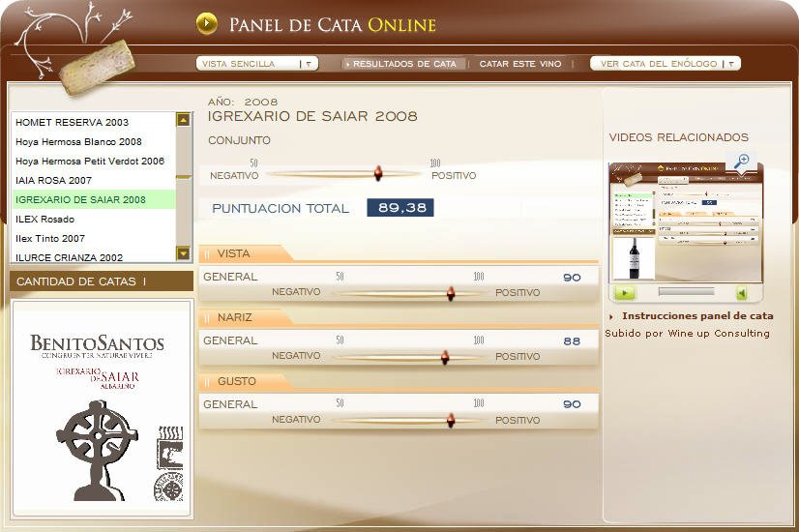Click the Subido por Wine up Consulting text
Viewport: 799px width, 532px height.
(688, 334)
